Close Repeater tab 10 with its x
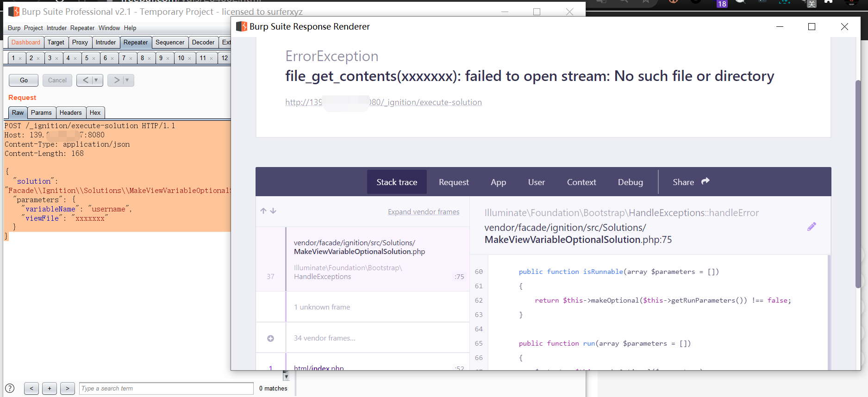Screen dimensions: 868x397 pyautogui.click(x=189, y=58)
